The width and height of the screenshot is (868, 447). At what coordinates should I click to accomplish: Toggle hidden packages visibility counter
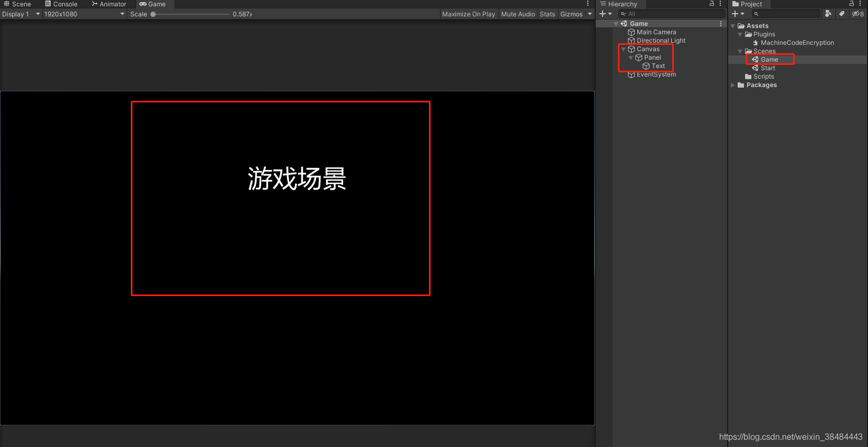(858, 14)
